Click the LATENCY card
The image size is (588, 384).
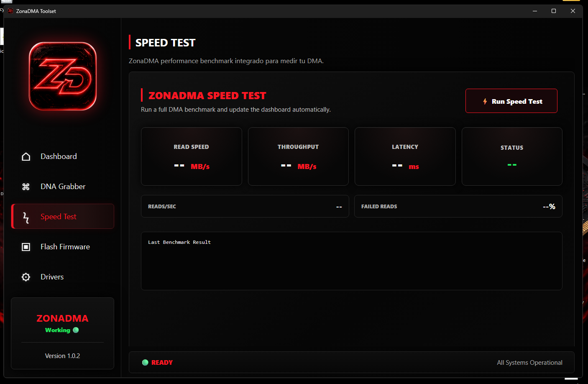click(x=405, y=156)
